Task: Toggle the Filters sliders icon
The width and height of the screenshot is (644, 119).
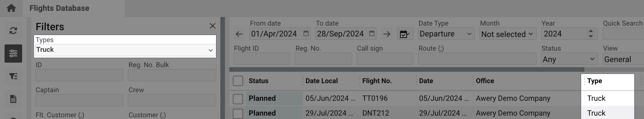Action: pos(13,53)
